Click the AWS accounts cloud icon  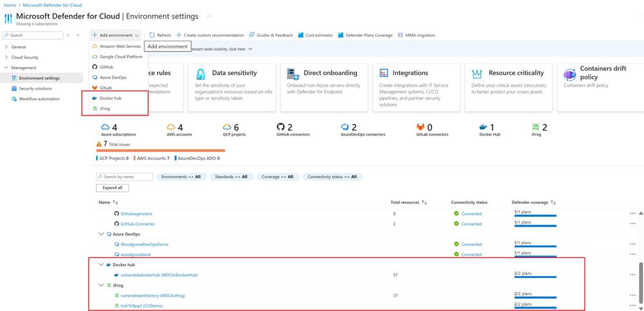pyautogui.click(x=171, y=127)
